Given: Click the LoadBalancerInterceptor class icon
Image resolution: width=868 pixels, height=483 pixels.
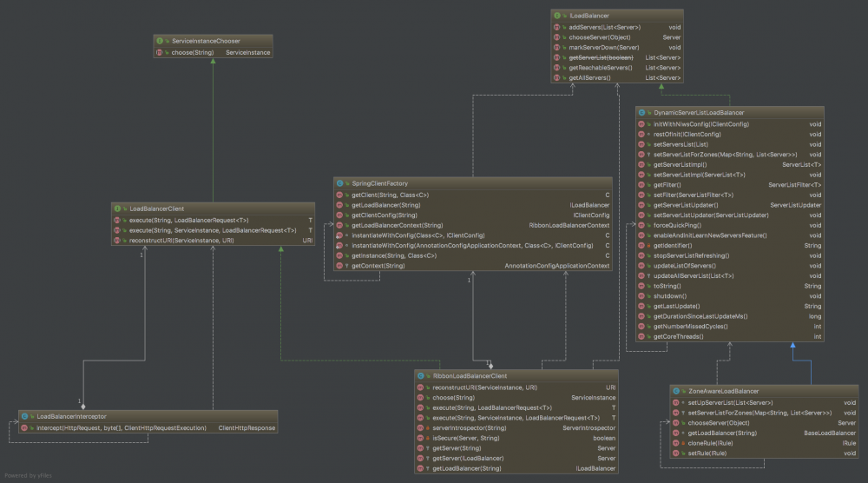Looking at the screenshot, I should pos(25,416).
